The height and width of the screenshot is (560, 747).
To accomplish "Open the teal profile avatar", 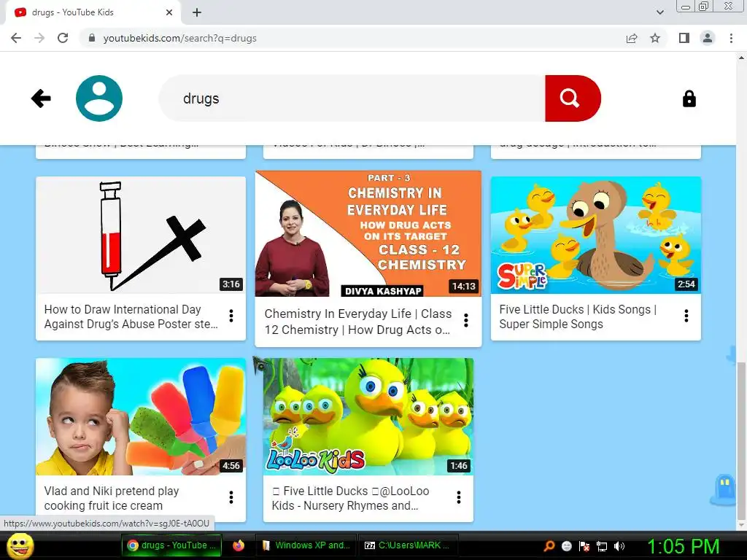I will [x=99, y=98].
